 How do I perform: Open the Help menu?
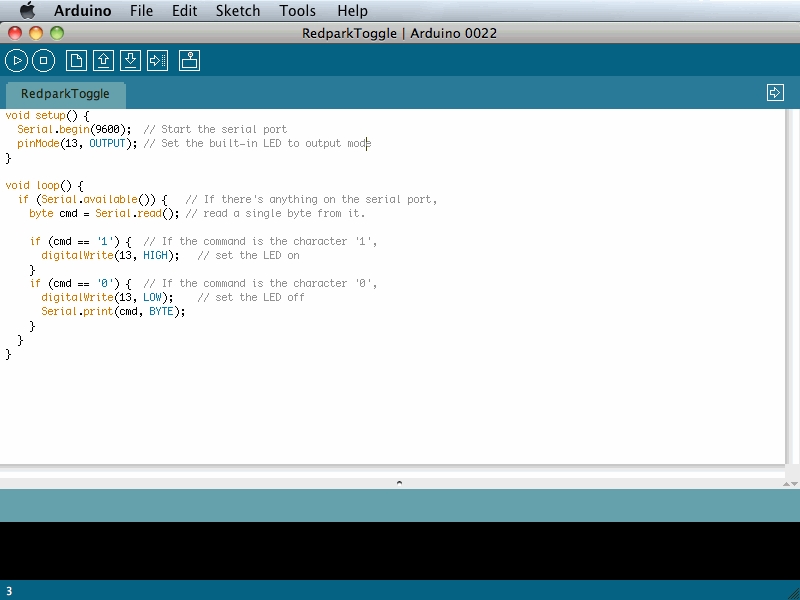coord(352,11)
